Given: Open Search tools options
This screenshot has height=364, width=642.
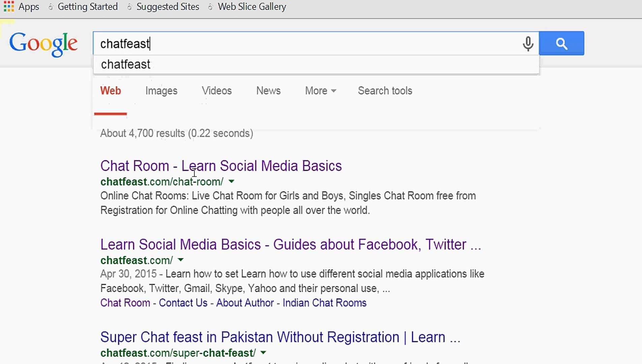Looking at the screenshot, I should 385,91.
